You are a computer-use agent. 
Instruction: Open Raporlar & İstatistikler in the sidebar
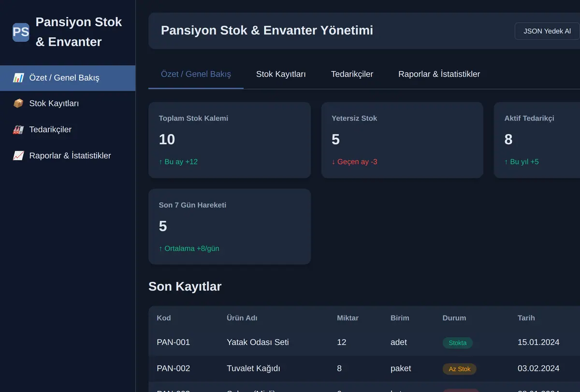coord(68,156)
